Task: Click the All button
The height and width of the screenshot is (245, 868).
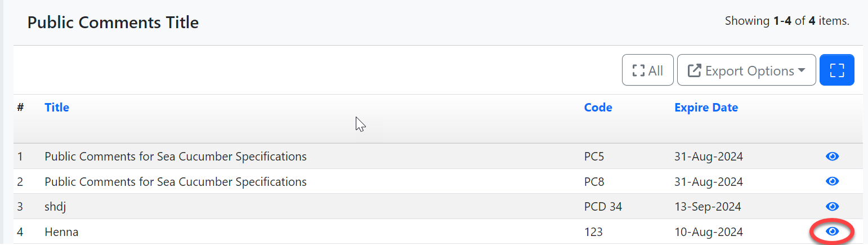Action: point(647,70)
